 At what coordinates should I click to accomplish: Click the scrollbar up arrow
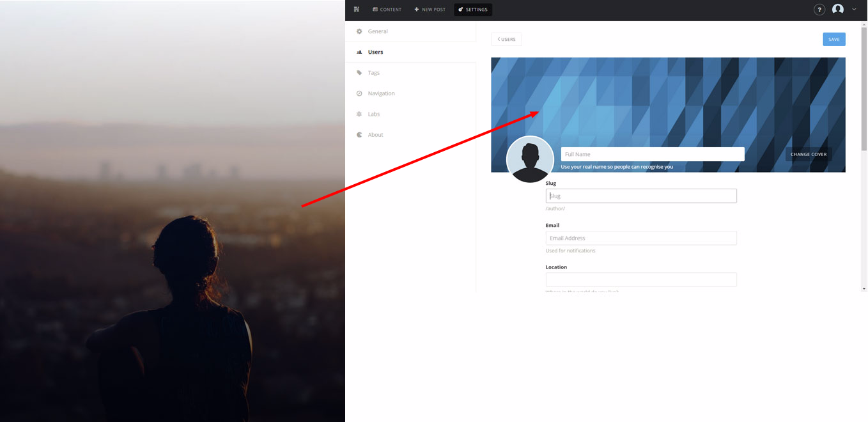(864, 24)
